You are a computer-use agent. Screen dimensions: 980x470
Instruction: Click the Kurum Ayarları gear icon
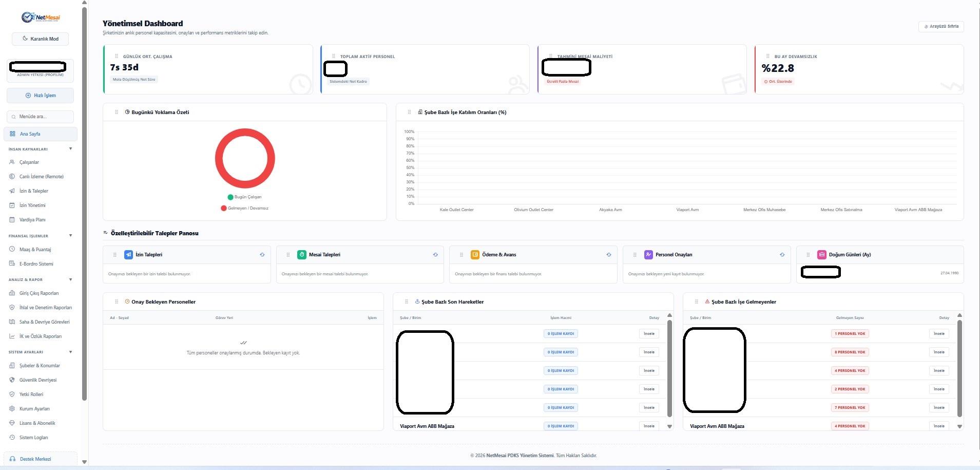(12, 409)
